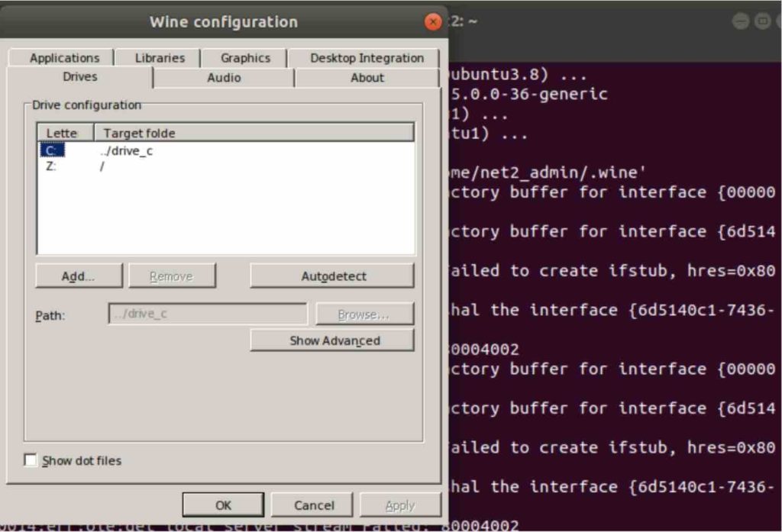Open the Libraries tab
Image resolution: width=782 pixels, height=532 pixels.
158,57
